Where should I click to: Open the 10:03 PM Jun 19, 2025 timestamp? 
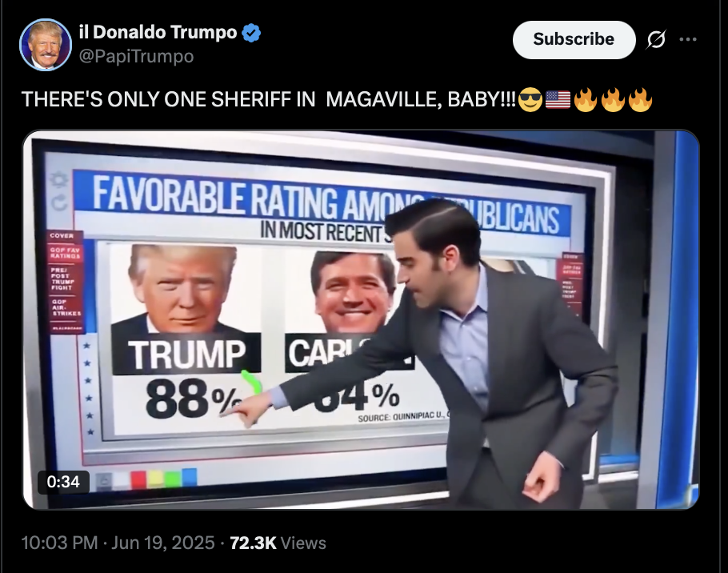(x=118, y=543)
